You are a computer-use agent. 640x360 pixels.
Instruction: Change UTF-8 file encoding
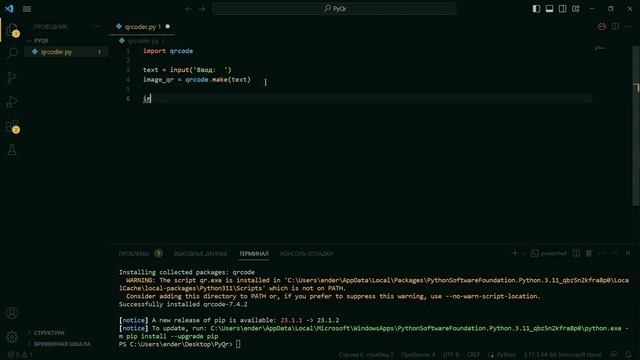[451, 355]
